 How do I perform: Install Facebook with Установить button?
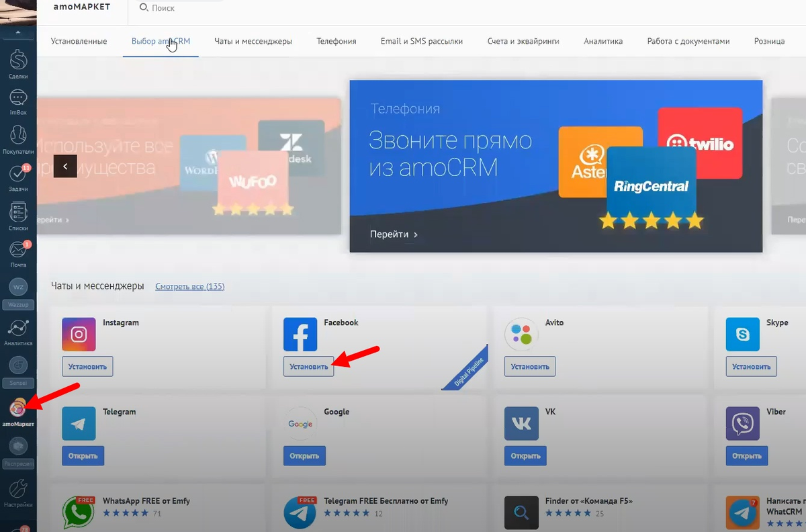tap(309, 367)
